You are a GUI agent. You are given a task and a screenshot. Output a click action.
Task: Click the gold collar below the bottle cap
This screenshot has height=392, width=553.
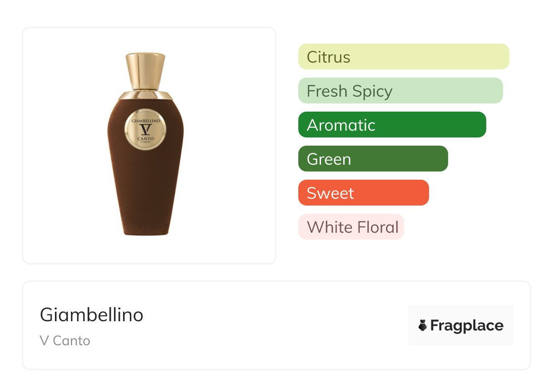coord(145,95)
